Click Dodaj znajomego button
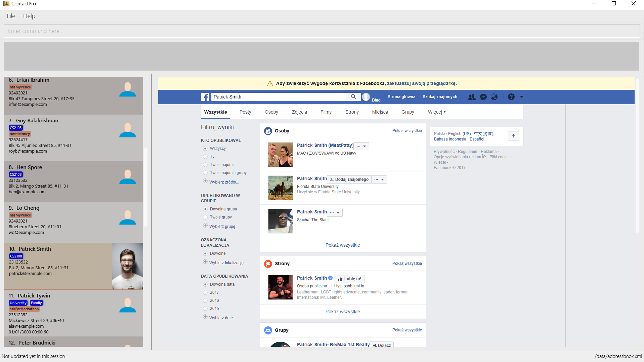The height and width of the screenshot is (362, 644). pos(349,179)
